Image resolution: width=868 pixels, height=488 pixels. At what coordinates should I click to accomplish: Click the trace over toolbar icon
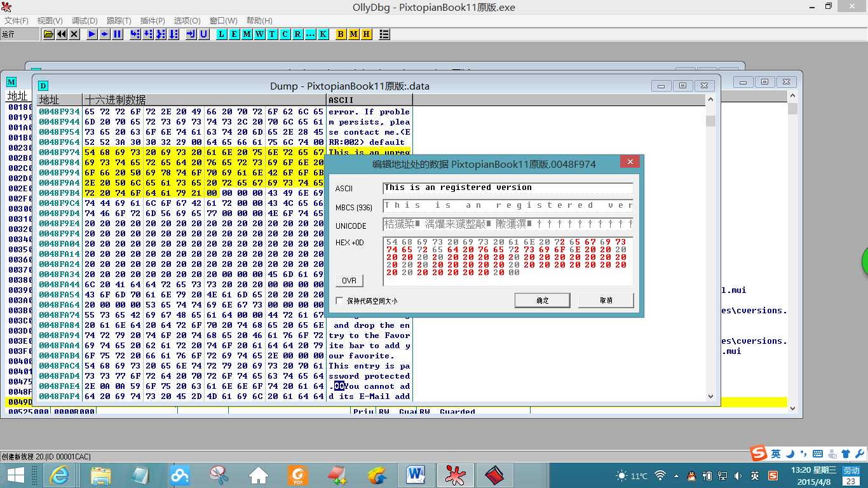pos(173,34)
